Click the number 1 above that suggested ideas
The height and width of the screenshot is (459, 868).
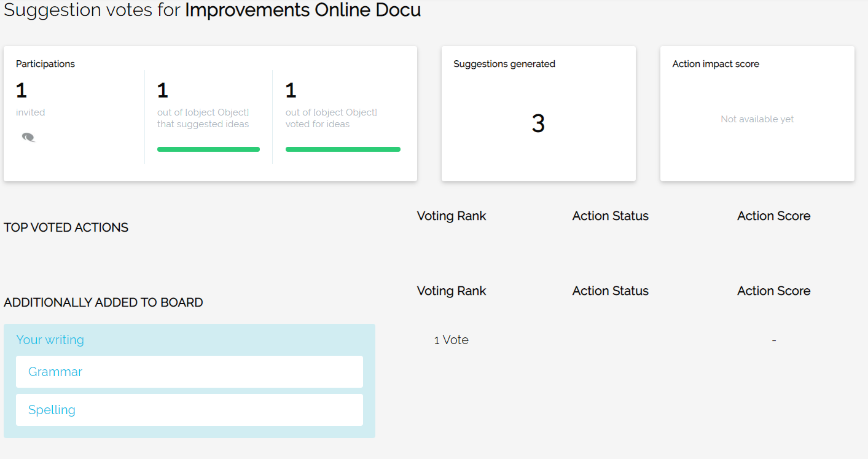tap(163, 91)
